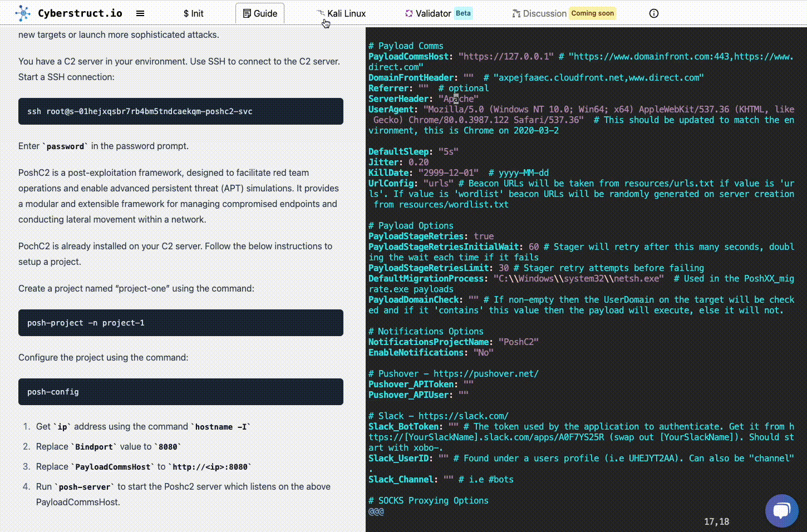Switch to the $ Init tab
The width and height of the screenshot is (807, 532).
point(194,13)
